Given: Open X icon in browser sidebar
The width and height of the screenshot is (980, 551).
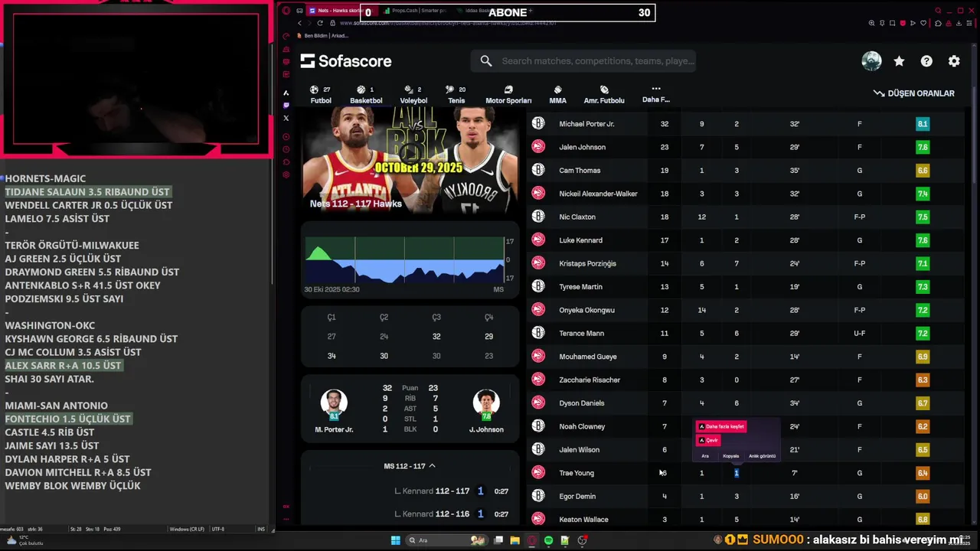Looking at the screenshot, I should (286, 118).
